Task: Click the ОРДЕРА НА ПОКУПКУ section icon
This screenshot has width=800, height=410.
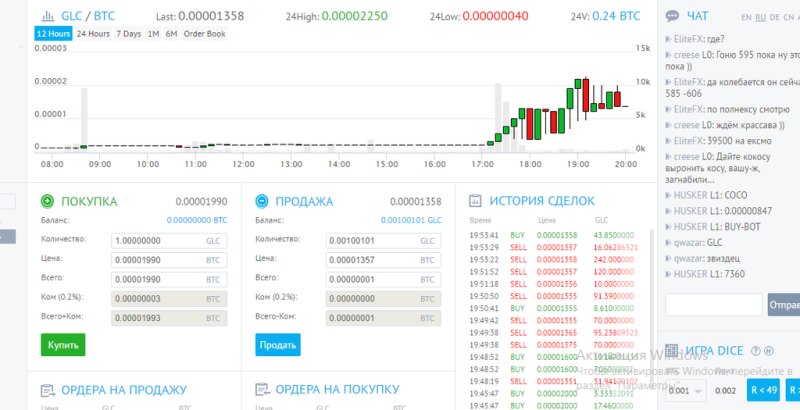Action: [263, 389]
